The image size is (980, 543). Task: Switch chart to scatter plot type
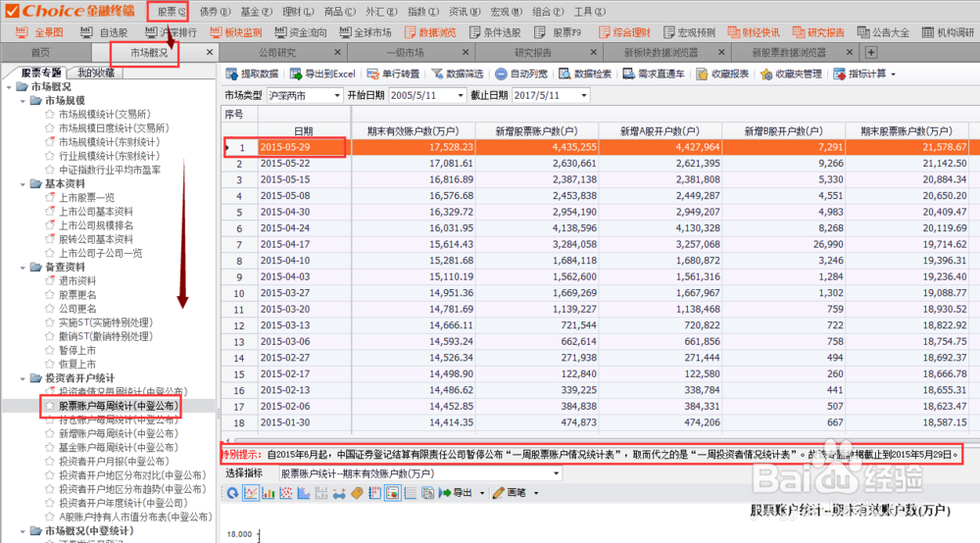286,493
